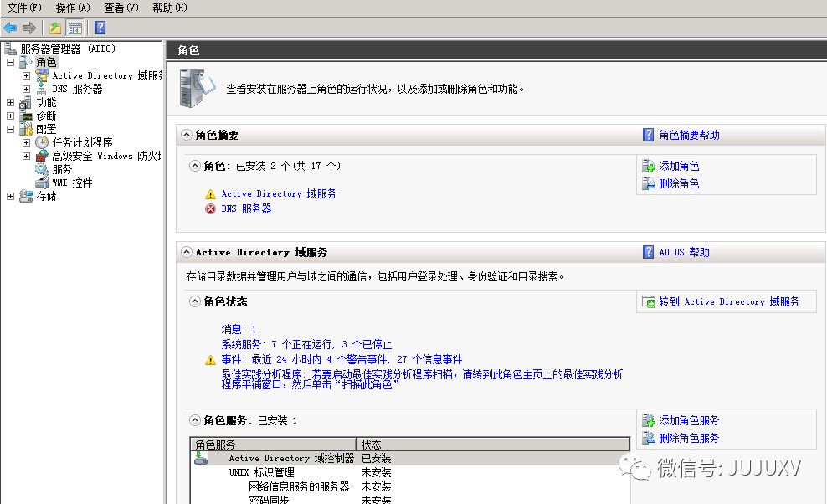This screenshot has height=504, width=827.
Task: Click 删除角色服务 link
Action: click(x=689, y=438)
